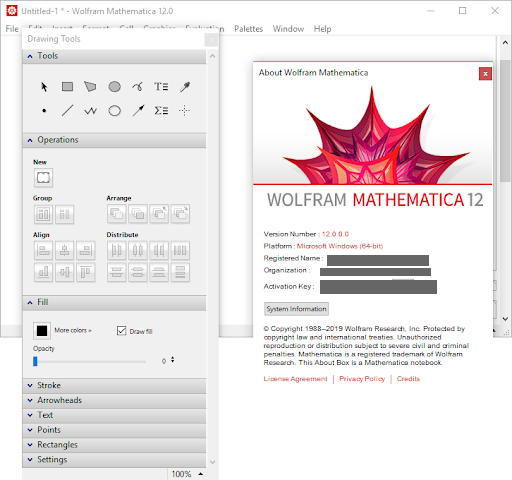Close the About Wolfram Mathematica dialog
Screen dimensions: 512x480
485,74
